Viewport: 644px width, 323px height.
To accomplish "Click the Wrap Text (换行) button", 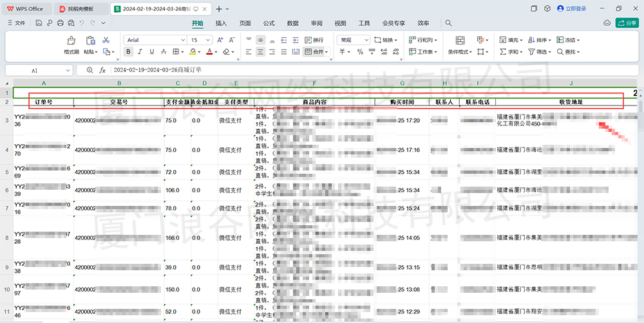I will (x=314, y=40).
